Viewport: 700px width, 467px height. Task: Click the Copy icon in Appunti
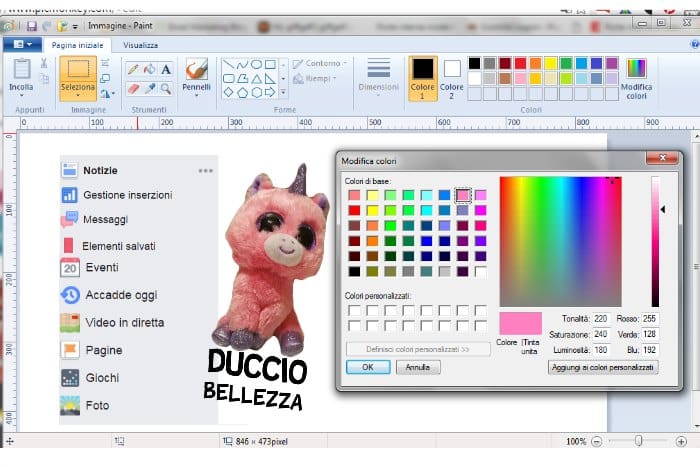[x=44, y=79]
